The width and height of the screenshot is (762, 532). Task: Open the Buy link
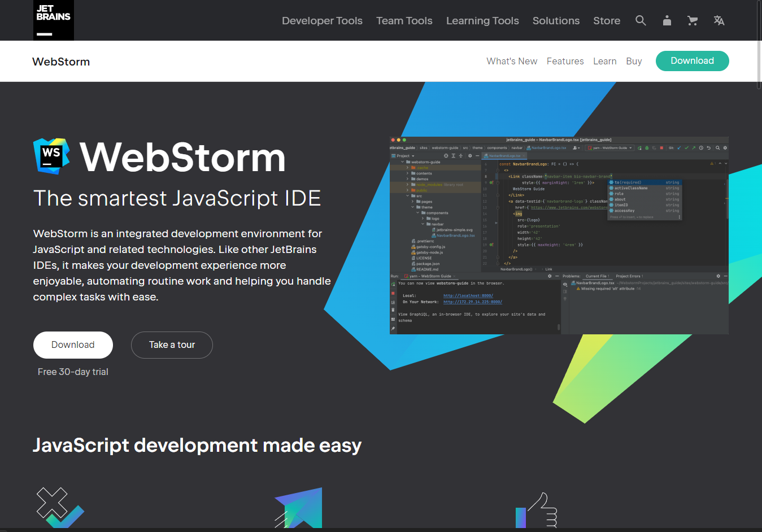click(x=634, y=61)
